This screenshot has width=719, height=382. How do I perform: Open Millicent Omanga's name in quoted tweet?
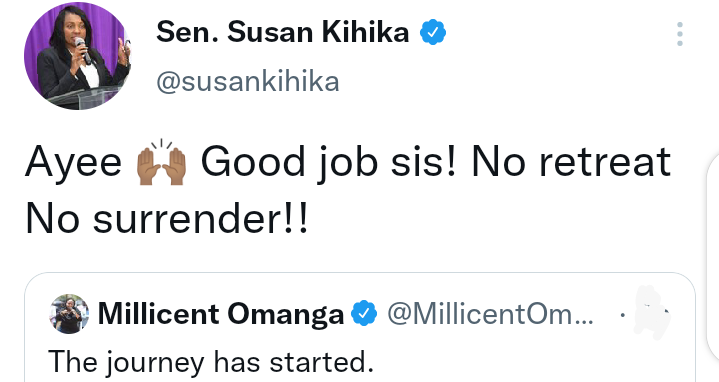(x=221, y=314)
